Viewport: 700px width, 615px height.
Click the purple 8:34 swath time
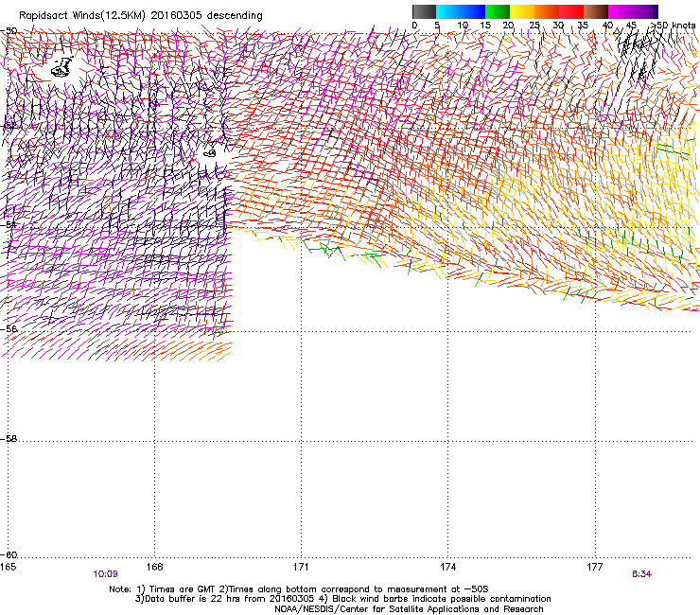[x=641, y=574]
